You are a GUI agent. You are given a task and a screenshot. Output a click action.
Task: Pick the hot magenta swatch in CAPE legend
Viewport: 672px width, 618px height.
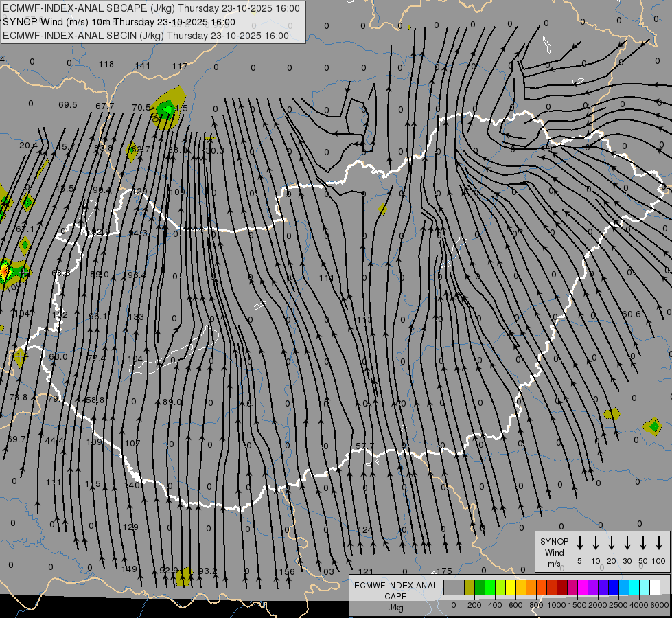[x=583, y=588]
